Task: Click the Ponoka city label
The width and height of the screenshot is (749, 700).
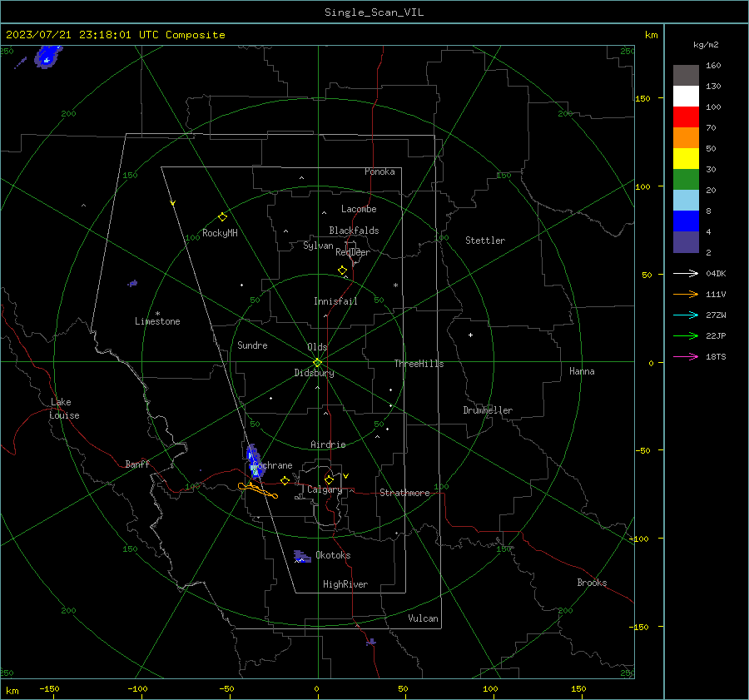Action: click(x=379, y=171)
